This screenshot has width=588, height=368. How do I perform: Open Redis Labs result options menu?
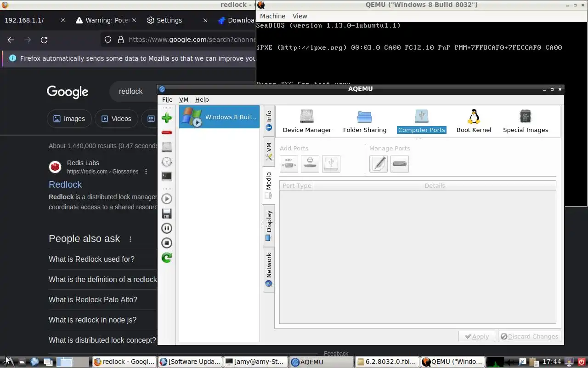(146, 172)
